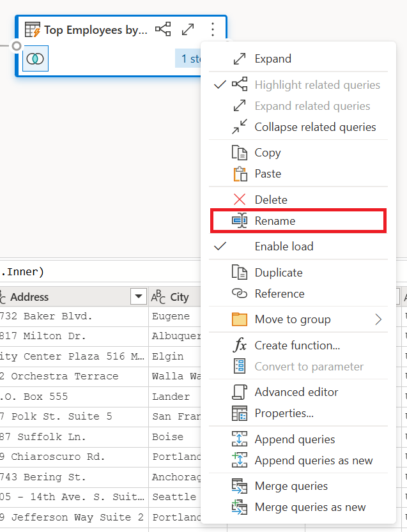407x532 pixels.
Task: Select Copy in the context menu
Action: click(x=298, y=153)
